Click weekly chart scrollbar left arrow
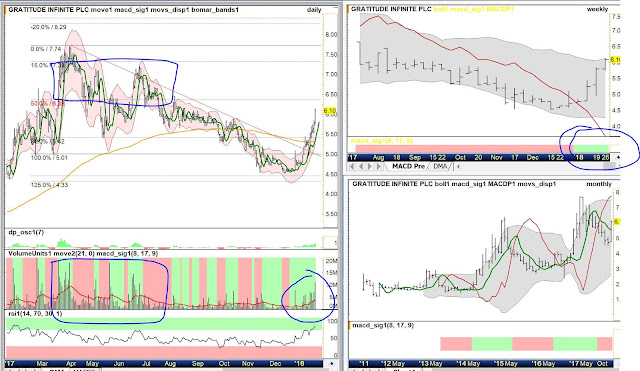This screenshot has width=640, height=371. click(x=459, y=167)
